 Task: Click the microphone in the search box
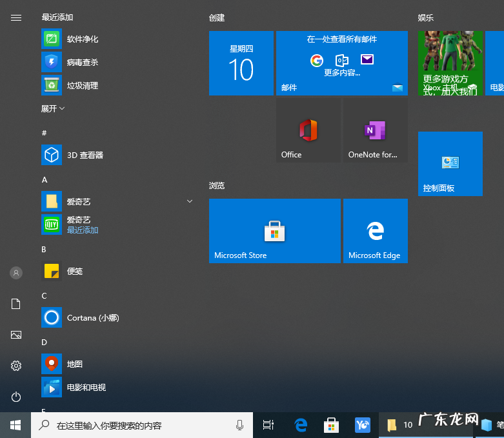239,425
